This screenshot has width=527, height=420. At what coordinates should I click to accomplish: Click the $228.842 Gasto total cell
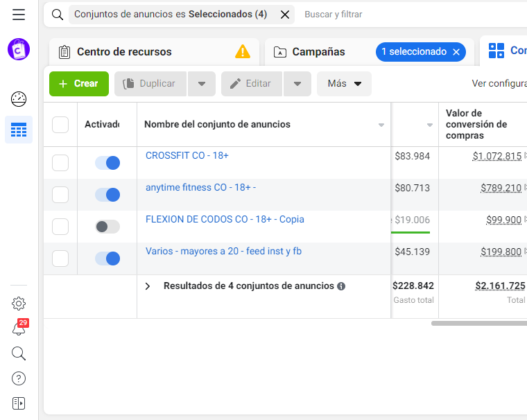pos(413,286)
